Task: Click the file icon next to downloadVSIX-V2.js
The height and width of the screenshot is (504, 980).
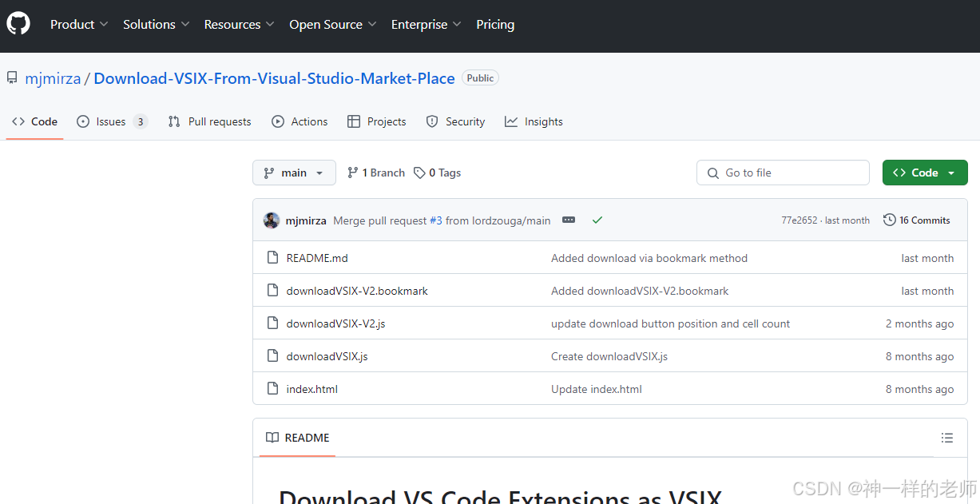Action: [x=272, y=323]
